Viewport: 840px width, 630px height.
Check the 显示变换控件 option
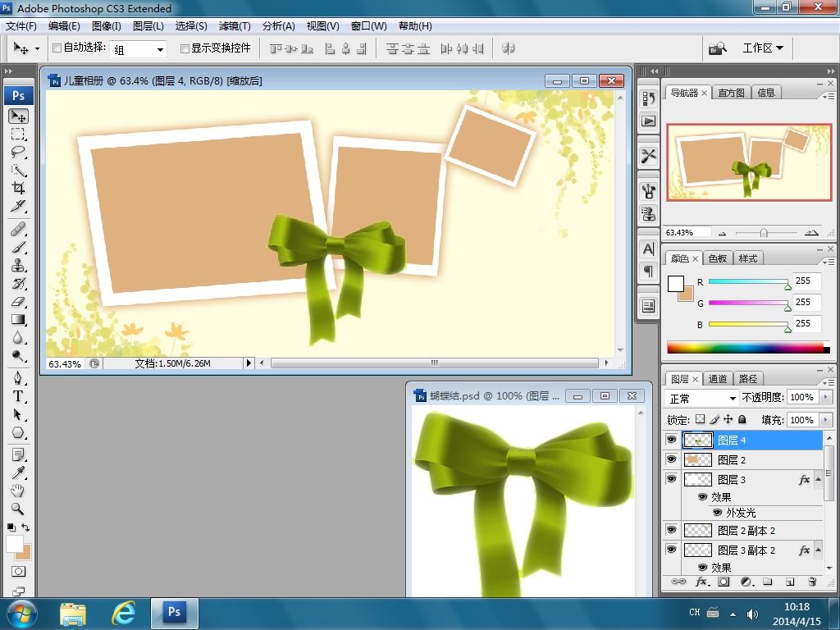click(185, 48)
